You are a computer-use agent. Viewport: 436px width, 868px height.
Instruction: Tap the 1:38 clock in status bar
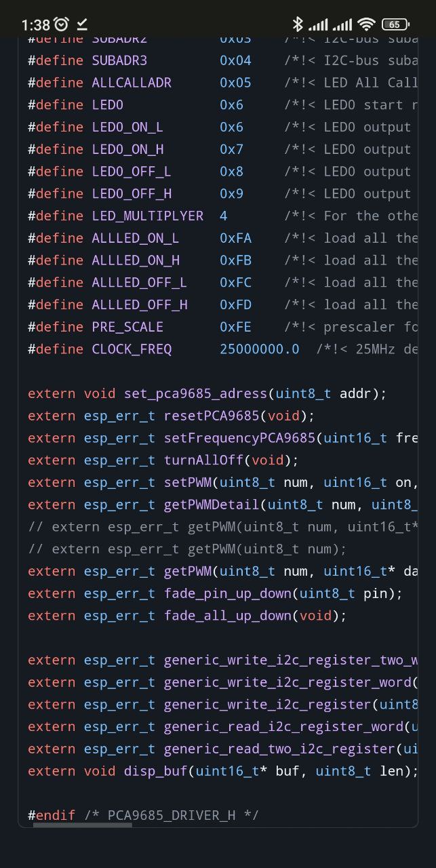[35, 25]
